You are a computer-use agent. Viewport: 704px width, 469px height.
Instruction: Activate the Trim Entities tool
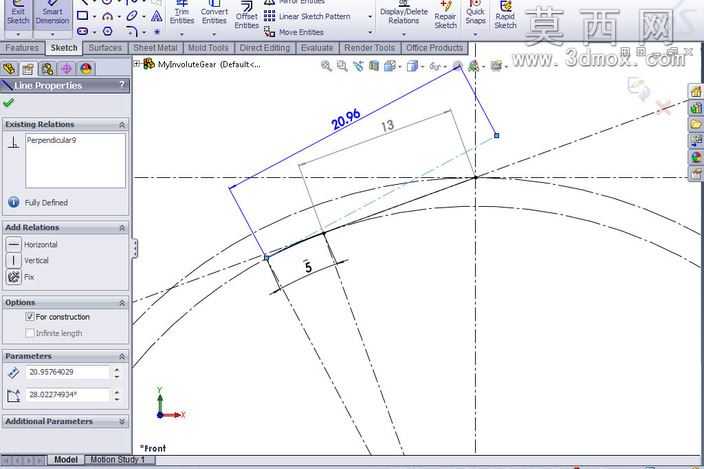pyautogui.click(x=182, y=13)
